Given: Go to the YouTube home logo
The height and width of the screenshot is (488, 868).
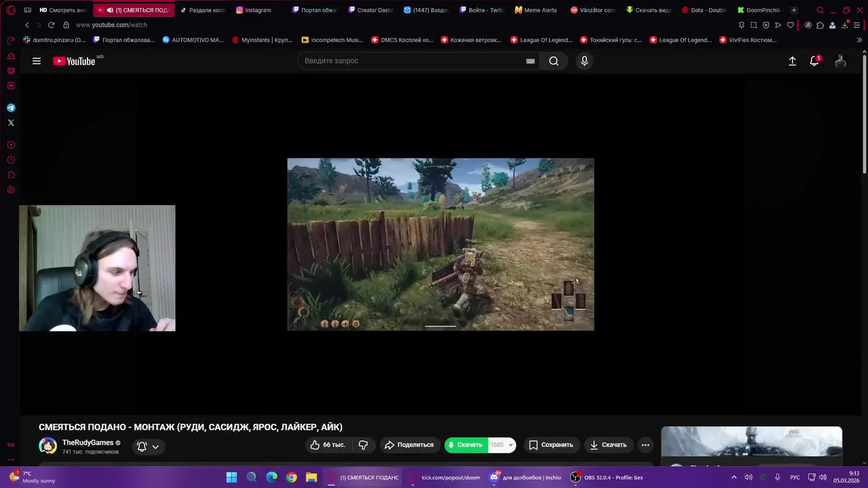Looking at the screenshot, I should coord(75,61).
